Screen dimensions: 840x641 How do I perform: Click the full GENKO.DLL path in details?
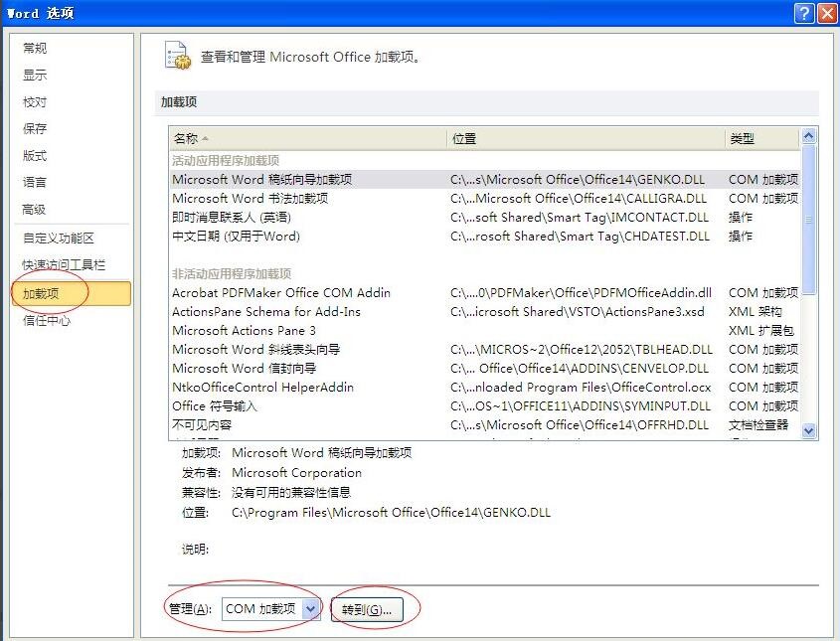coord(391,513)
